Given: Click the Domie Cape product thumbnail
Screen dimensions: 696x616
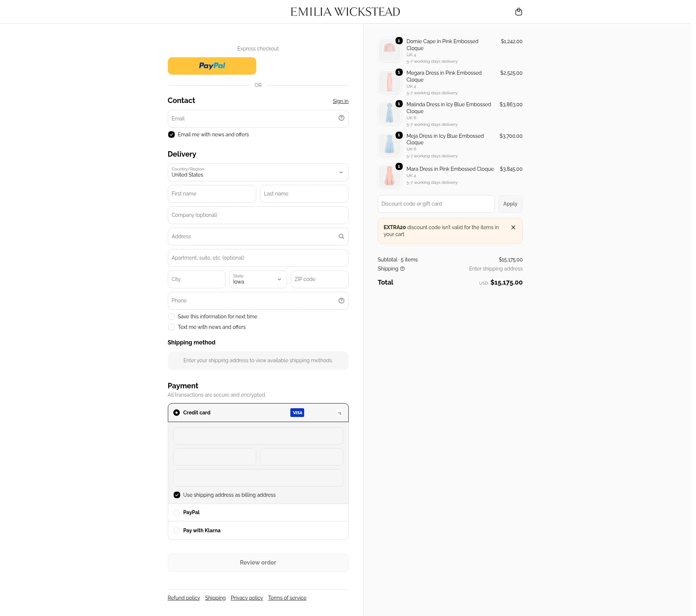Looking at the screenshot, I should pyautogui.click(x=389, y=50).
